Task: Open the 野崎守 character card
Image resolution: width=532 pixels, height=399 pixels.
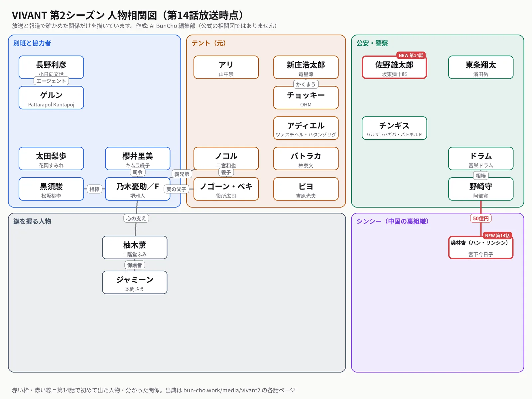Action: pos(481,189)
